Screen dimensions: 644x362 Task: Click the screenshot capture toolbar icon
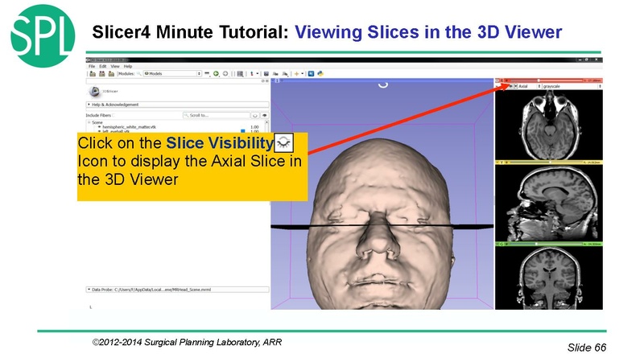pos(266,74)
